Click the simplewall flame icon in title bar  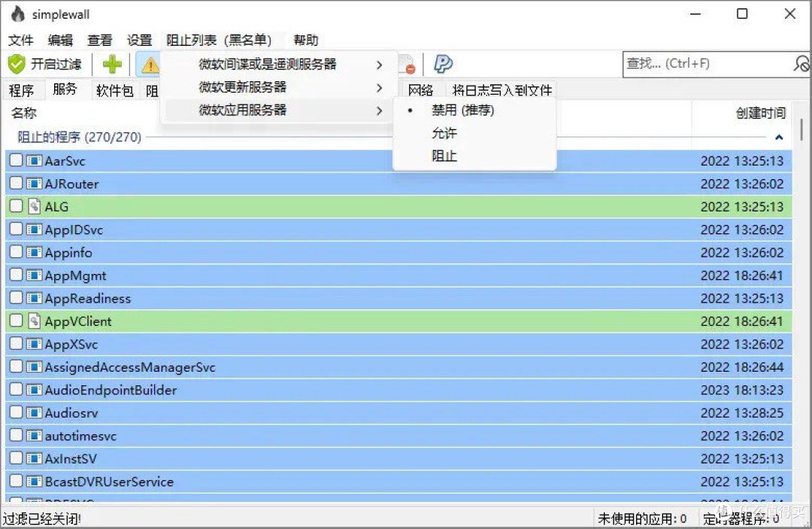17,14
